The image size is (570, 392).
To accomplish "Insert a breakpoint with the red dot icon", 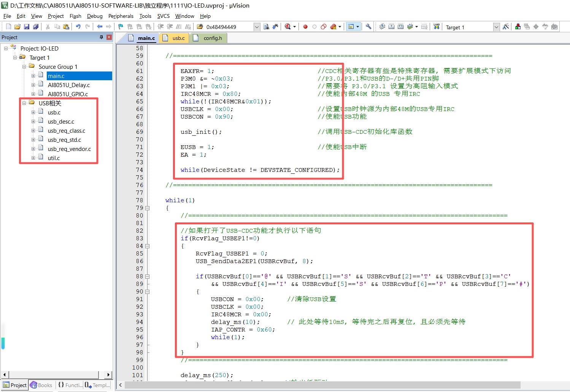I will [305, 27].
